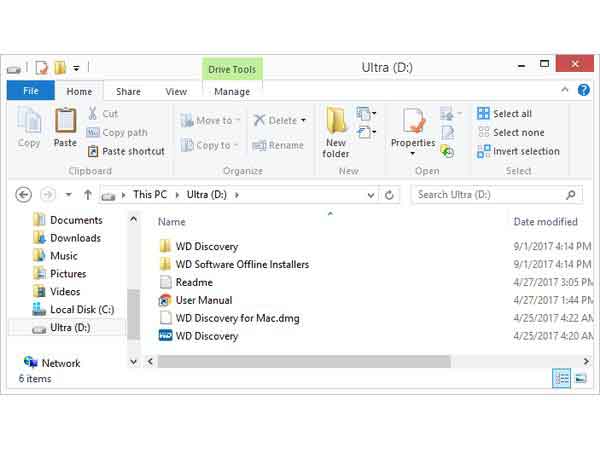This screenshot has width=600, height=450.
Task: Expand the Move to dropdown
Action: click(x=237, y=120)
